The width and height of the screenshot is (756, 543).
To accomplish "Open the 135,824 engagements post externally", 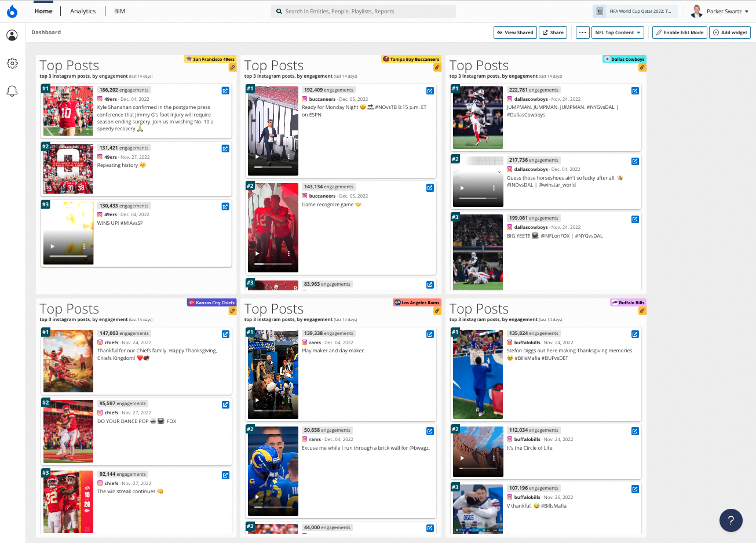I will (x=635, y=334).
